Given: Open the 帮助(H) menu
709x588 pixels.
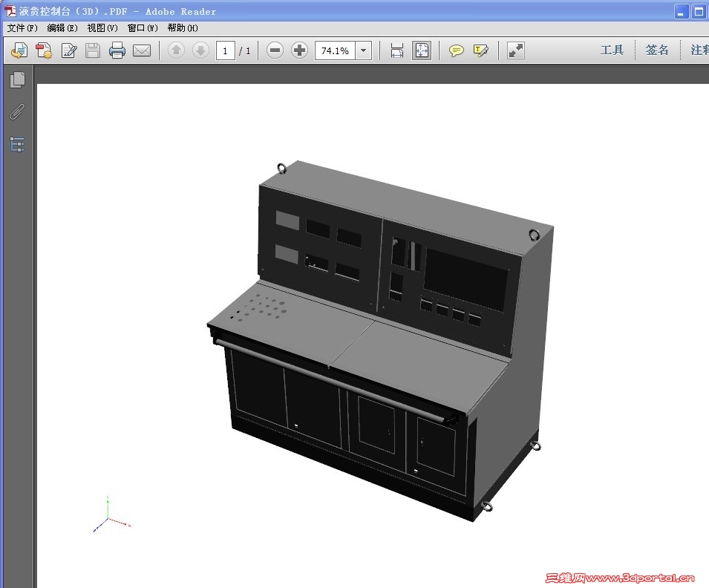Looking at the screenshot, I should (x=183, y=28).
